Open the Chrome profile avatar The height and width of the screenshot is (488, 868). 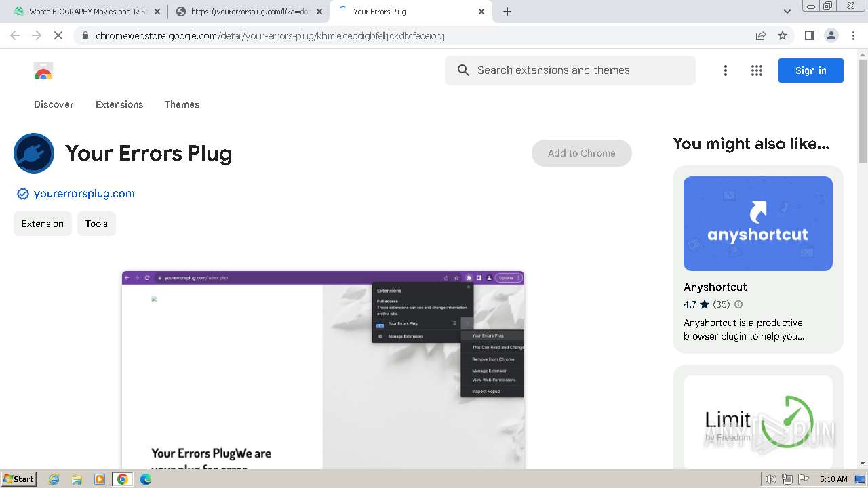pyautogui.click(x=831, y=35)
